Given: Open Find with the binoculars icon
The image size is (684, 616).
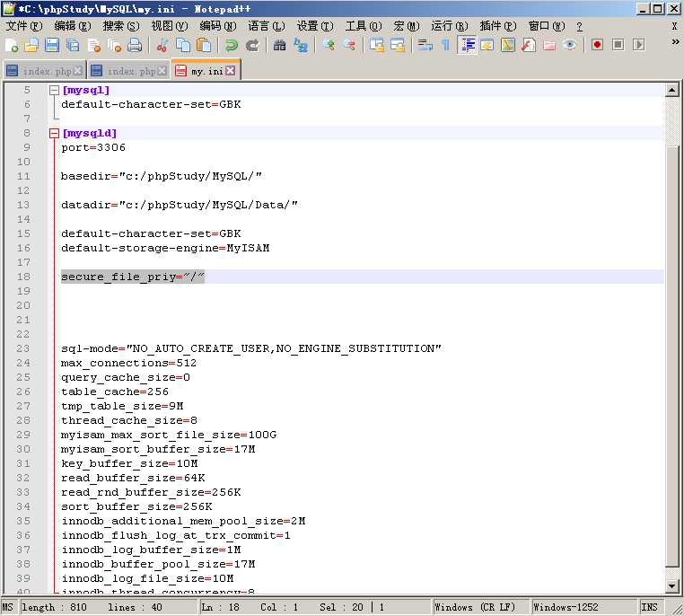Looking at the screenshot, I should pyautogui.click(x=280, y=46).
